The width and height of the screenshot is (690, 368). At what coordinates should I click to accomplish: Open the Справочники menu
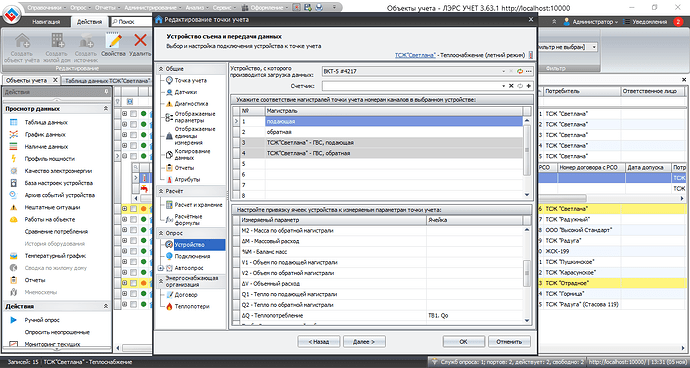[47, 7]
